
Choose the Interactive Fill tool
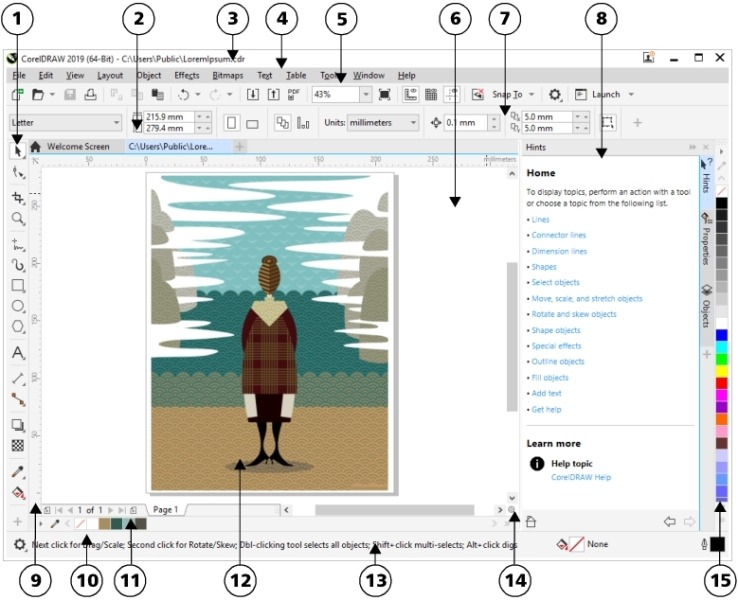click(x=18, y=492)
